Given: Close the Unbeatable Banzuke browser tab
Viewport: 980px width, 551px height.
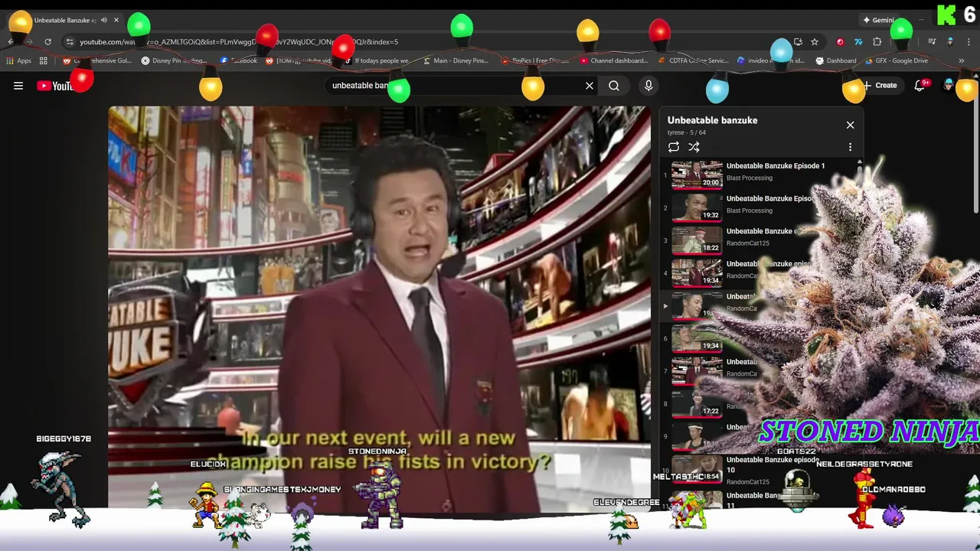Looking at the screenshot, I should (116, 20).
